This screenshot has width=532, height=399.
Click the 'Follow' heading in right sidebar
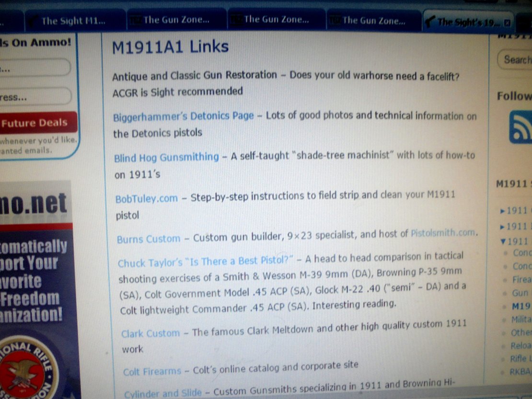click(x=514, y=96)
